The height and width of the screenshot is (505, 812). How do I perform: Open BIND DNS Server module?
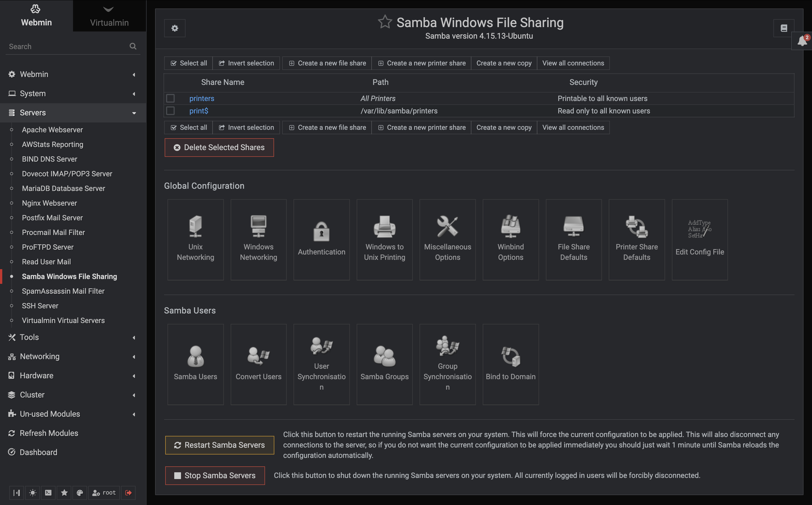[x=49, y=159]
